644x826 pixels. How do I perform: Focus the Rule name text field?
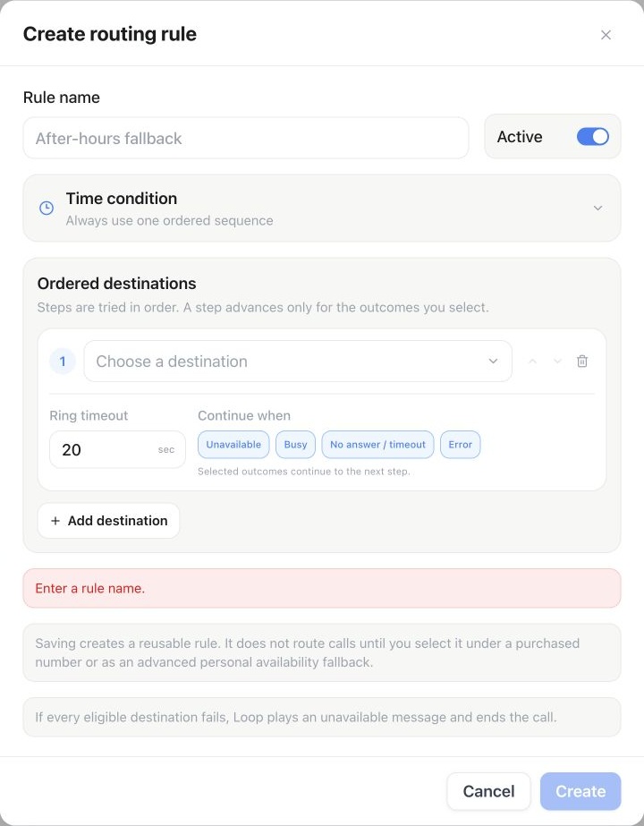(x=246, y=138)
